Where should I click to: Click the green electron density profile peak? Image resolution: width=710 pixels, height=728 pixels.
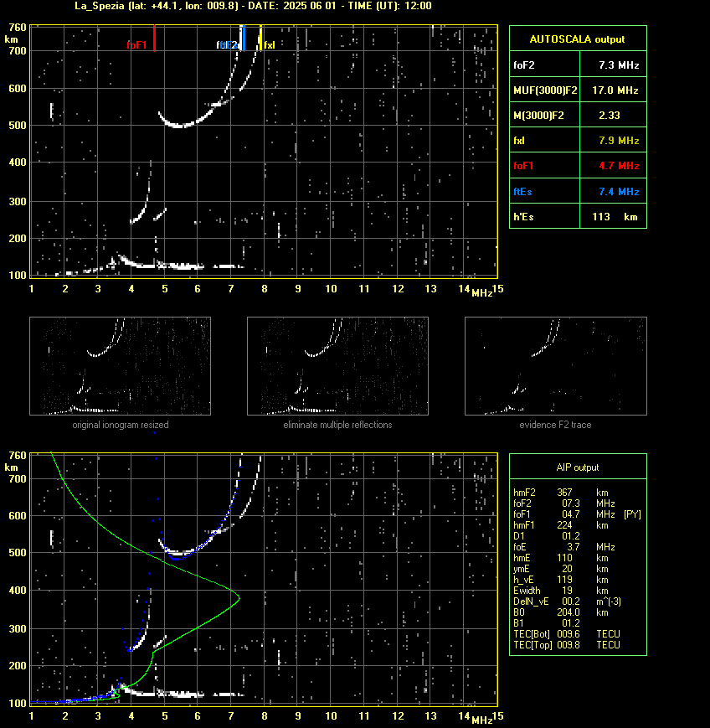[239, 598]
